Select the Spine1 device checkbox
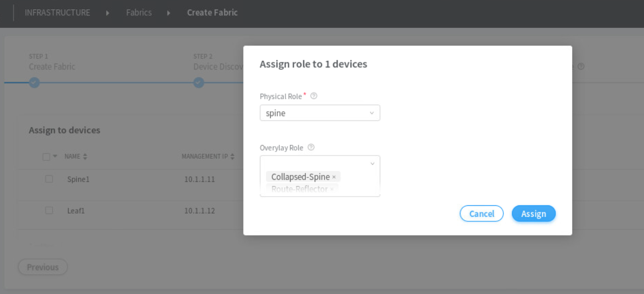This screenshot has width=644, height=294. pos(49,179)
